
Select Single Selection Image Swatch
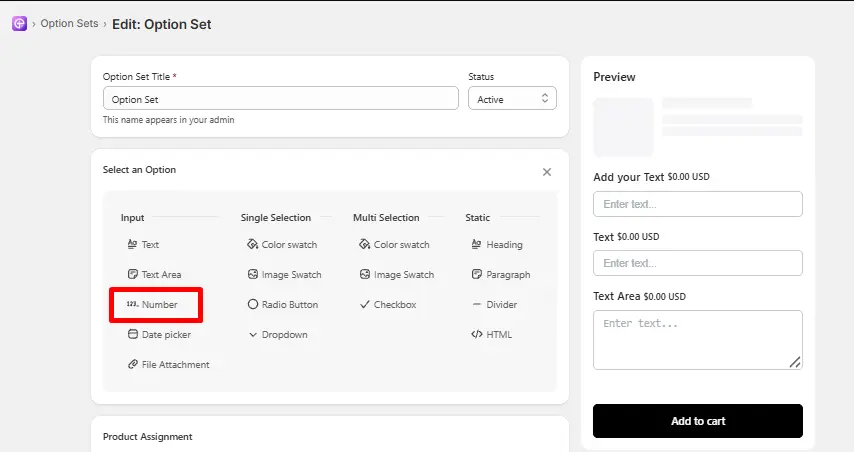pyautogui.click(x=284, y=274)
